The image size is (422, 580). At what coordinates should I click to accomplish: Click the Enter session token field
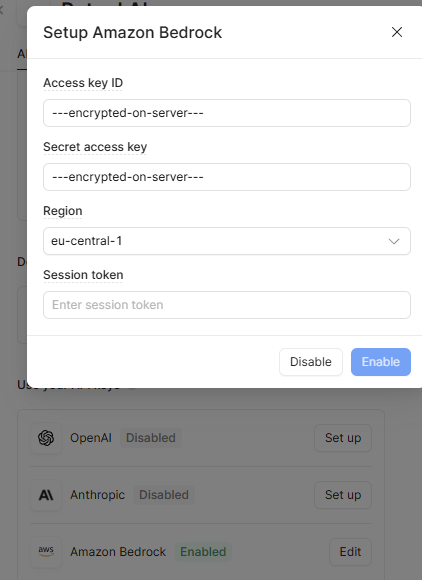(x=227, y=305)
